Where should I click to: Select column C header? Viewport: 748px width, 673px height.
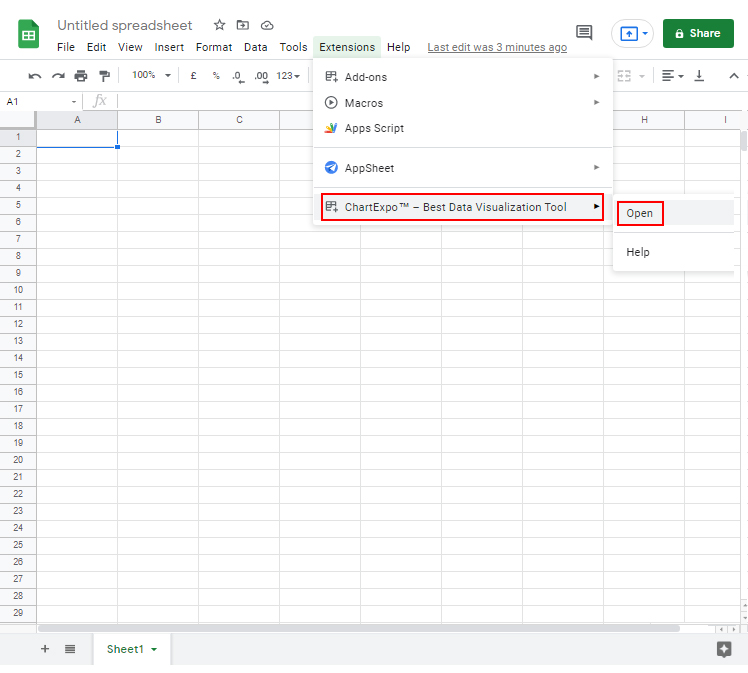239,120
